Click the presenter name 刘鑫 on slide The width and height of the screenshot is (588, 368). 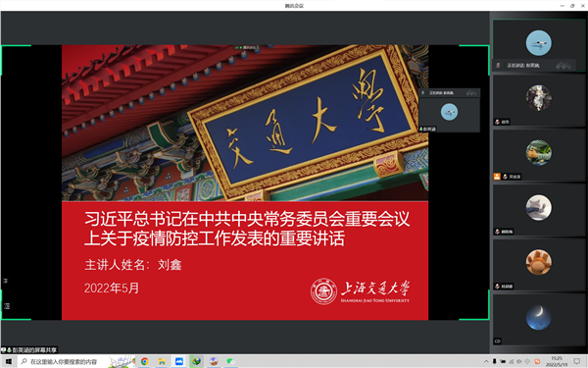tap(170, 265)
